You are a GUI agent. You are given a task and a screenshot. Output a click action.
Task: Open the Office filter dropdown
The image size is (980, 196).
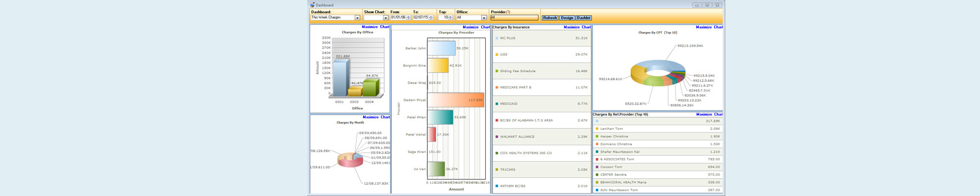tap(484, 18)
